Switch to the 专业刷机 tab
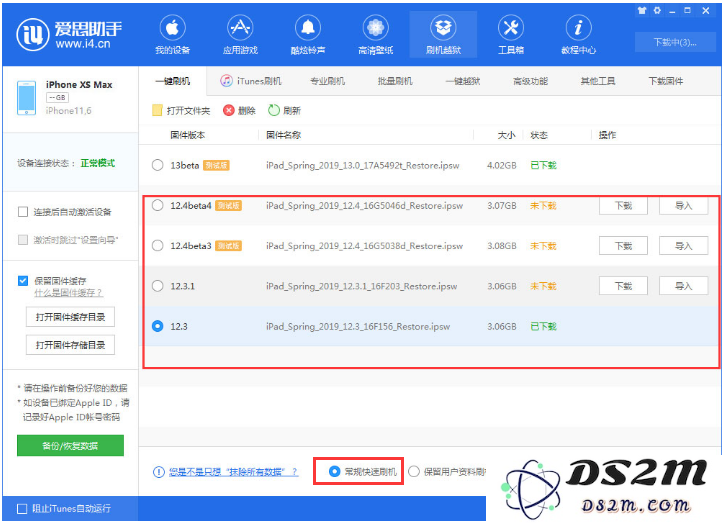Viewport: 724px width, 523px height. 327,81
